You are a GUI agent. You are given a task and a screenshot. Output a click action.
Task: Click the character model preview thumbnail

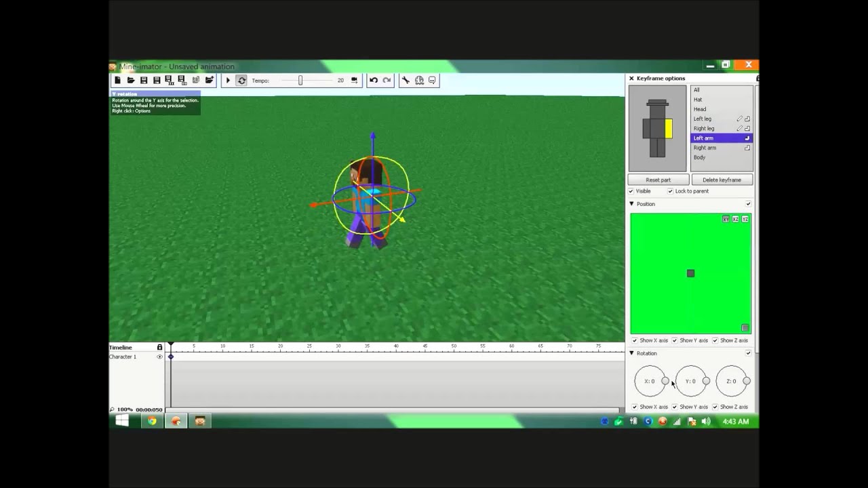657,128
